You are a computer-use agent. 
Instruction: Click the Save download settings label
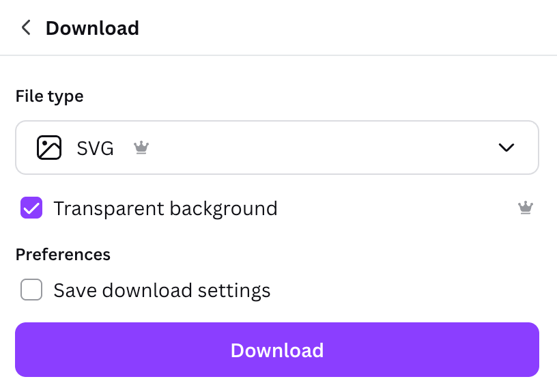(x=162, y=290)
